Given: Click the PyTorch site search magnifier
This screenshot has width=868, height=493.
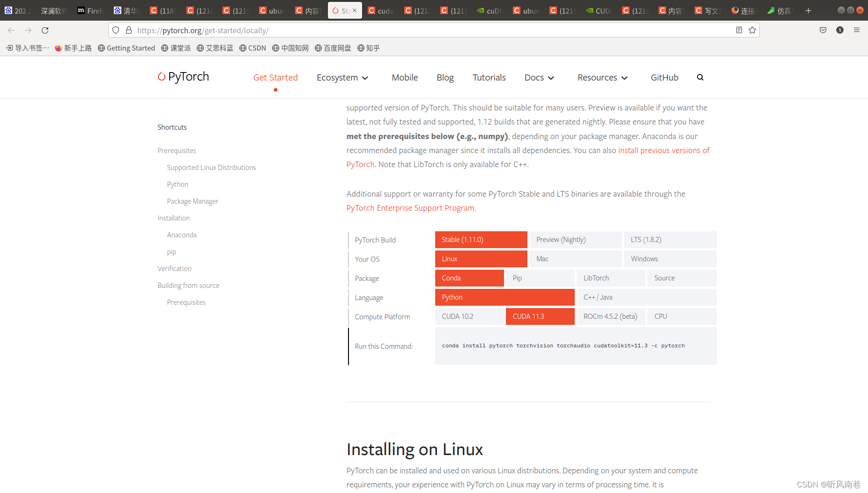Looking at the screenshot, I should pos(700,77).
